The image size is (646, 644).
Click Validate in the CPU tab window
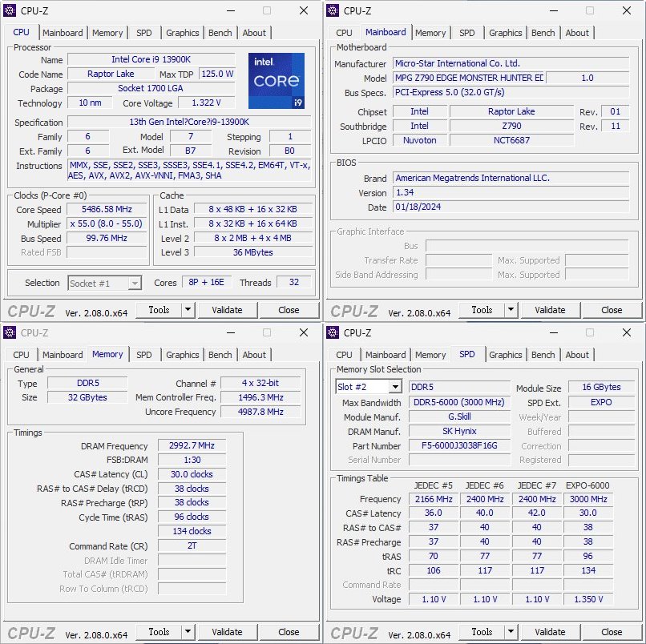(227, 310)
